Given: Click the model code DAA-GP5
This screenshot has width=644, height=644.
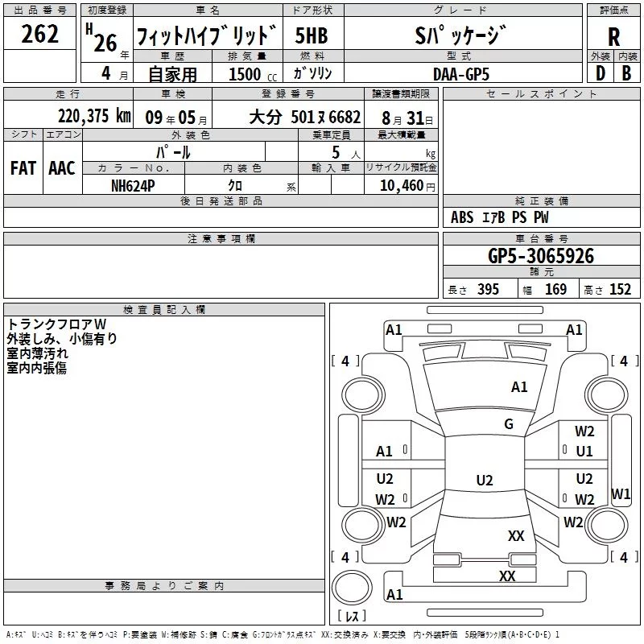Looking at the screenshot, I should tap(461, 74).
